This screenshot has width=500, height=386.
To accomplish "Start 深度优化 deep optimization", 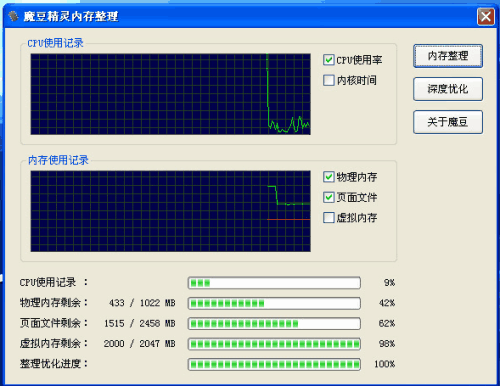I will pyautogui.click(x=448, y=89).
